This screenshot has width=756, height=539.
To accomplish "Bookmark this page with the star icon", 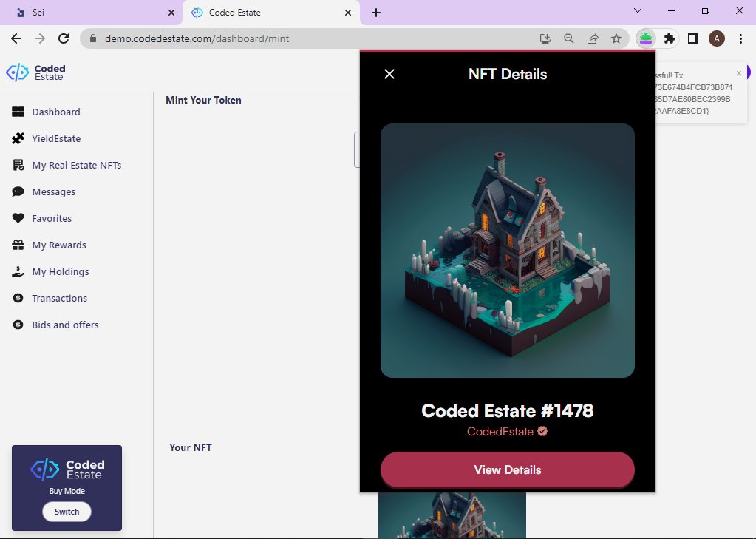I will coord(616,38).
